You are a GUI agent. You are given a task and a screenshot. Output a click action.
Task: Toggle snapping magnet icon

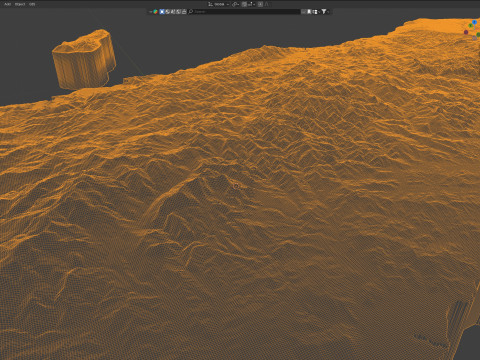tap(244, 4)
